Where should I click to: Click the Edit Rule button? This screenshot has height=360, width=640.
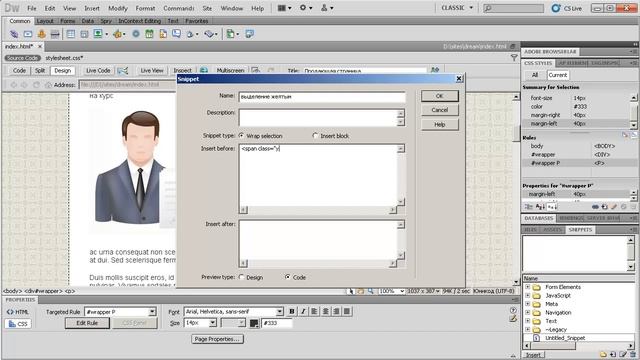87,323
